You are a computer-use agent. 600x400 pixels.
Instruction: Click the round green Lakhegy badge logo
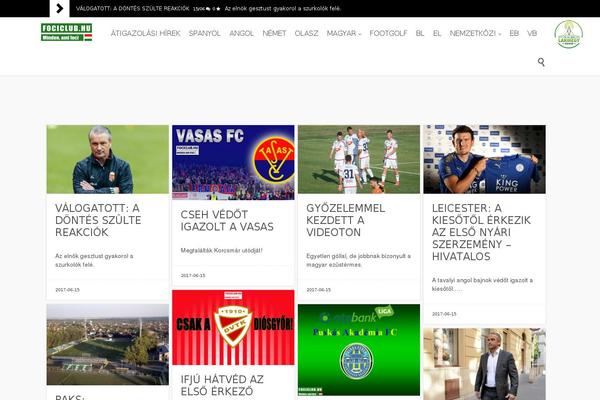pos(568,34)
